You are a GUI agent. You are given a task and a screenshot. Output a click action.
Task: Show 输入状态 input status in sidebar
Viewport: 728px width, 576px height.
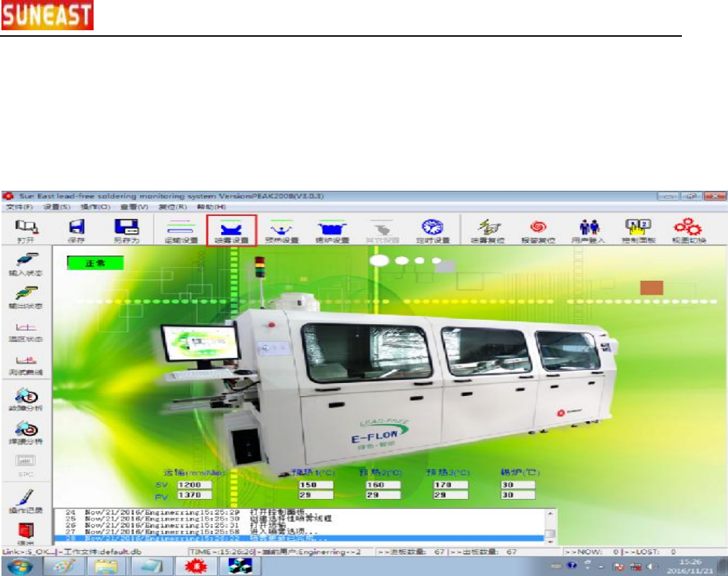pos(26,264)
